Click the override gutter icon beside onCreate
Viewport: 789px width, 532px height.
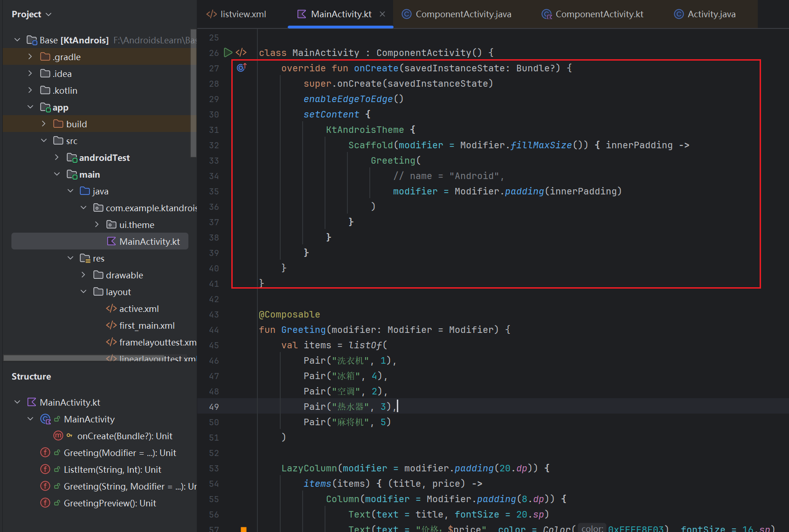[x=242, y=68]
